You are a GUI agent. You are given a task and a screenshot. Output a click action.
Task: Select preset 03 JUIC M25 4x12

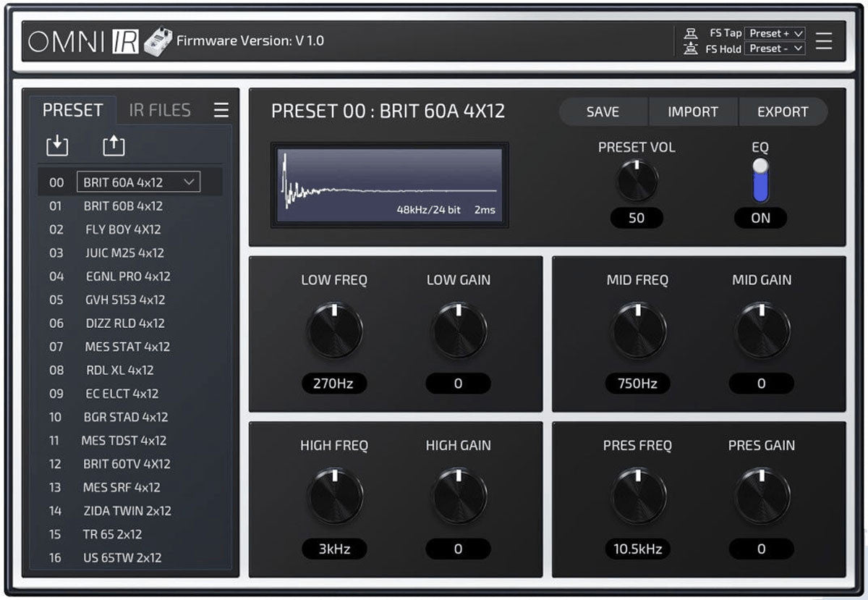click(130, 253)
